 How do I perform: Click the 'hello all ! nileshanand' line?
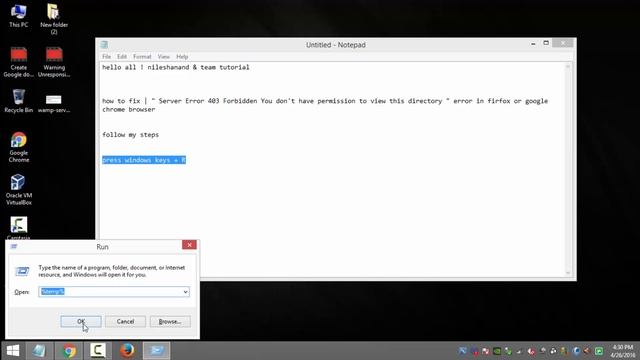(176, 67)
